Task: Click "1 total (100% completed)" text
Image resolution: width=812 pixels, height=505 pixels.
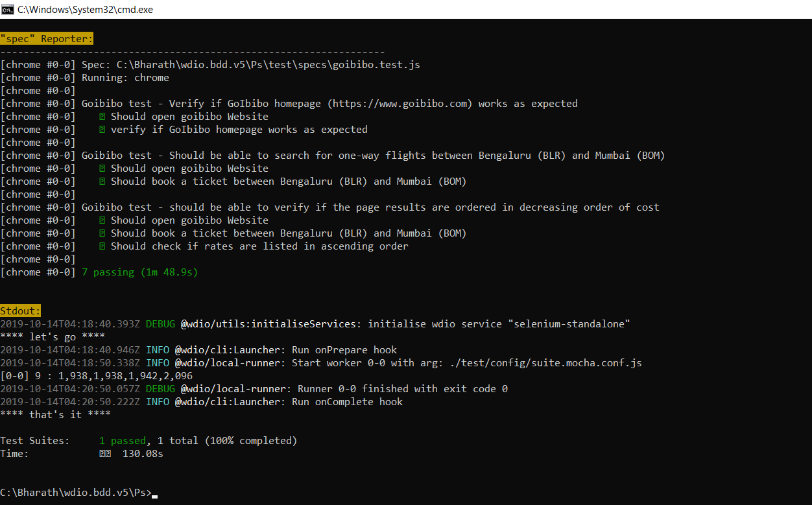Action: [228, 441]
